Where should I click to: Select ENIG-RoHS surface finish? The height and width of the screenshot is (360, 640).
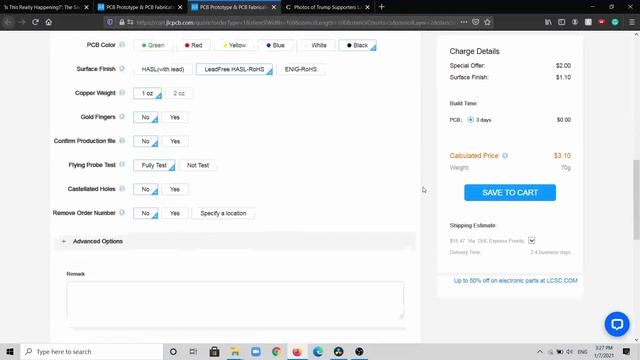(x=301, y=69)
